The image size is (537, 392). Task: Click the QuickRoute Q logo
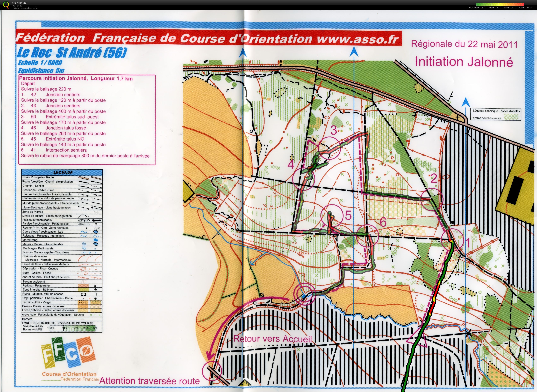pyautogui.click(x=6, y=5)
